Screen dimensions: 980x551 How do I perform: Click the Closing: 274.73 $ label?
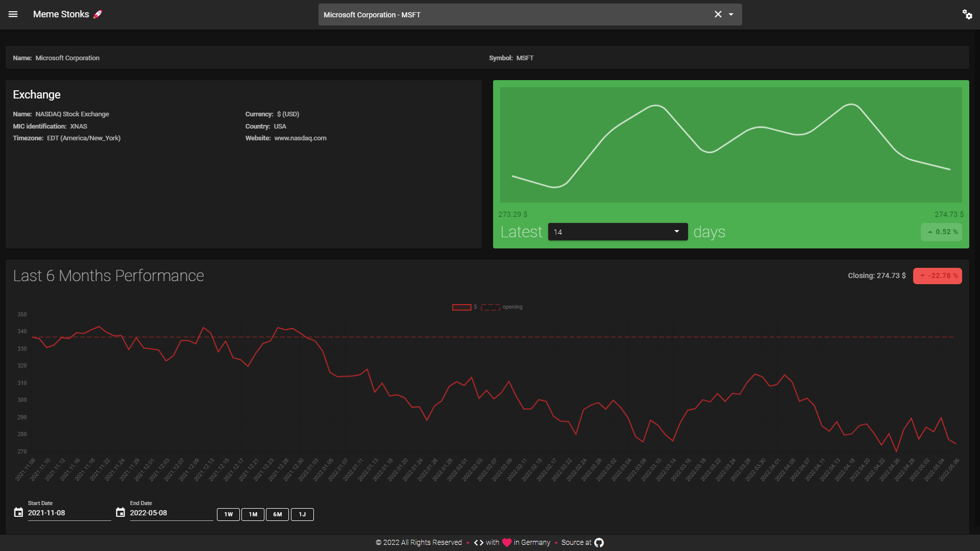877,276
